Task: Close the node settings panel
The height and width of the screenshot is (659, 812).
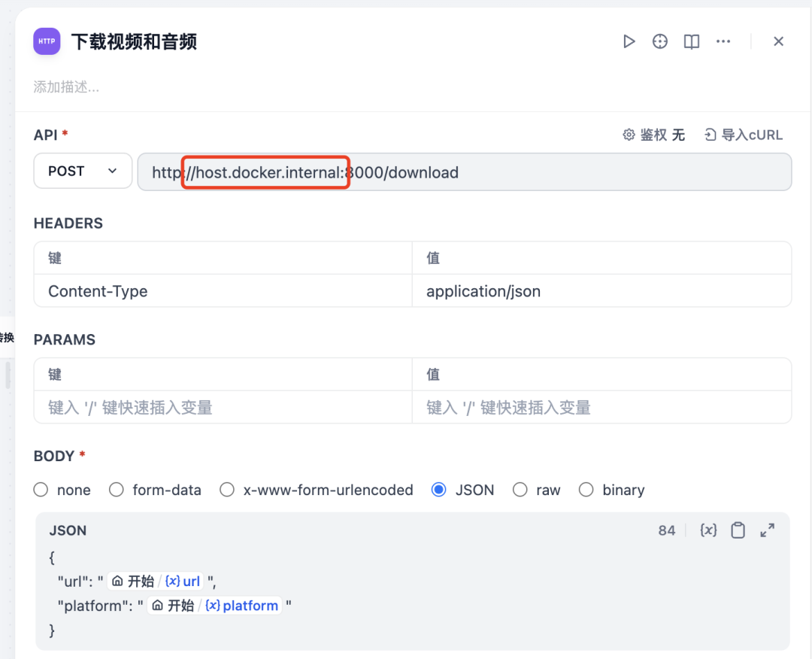Action: (x=778, y=41)
